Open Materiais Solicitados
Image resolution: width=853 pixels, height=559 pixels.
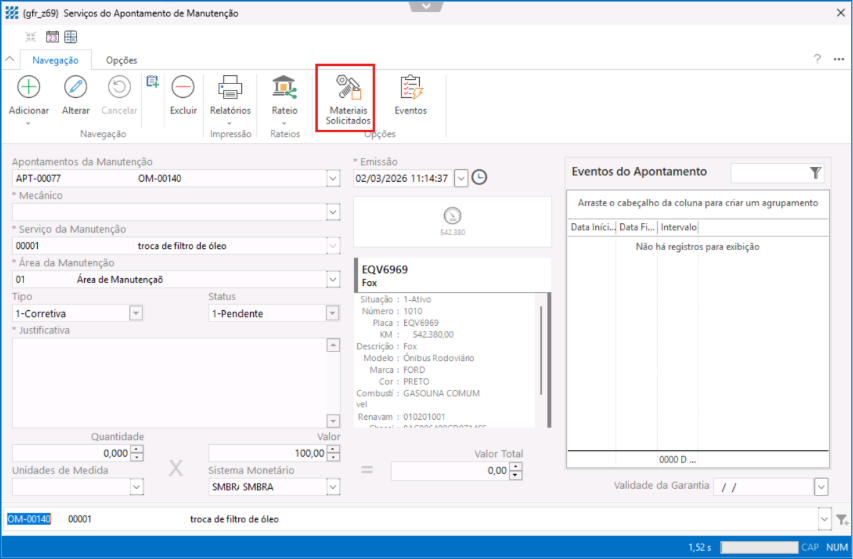(347, 98)
